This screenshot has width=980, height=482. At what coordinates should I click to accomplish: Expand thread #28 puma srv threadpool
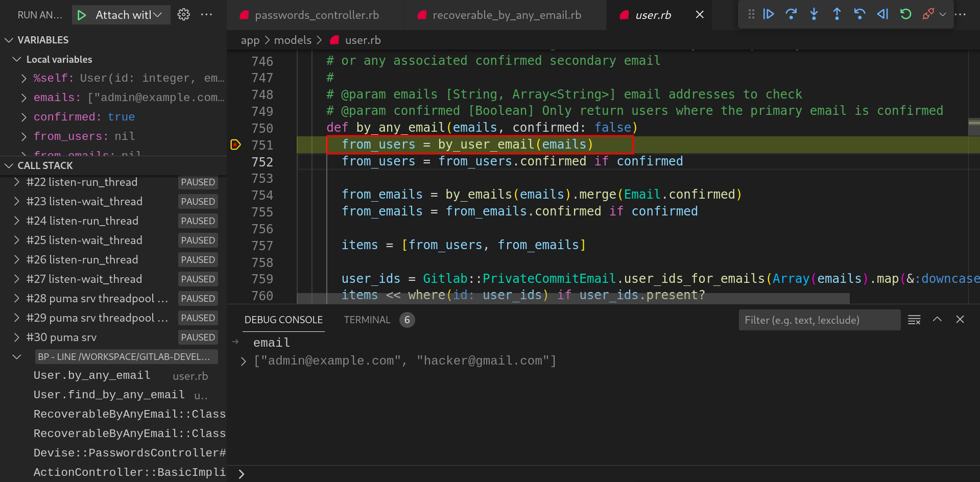(x=17, y=299)
